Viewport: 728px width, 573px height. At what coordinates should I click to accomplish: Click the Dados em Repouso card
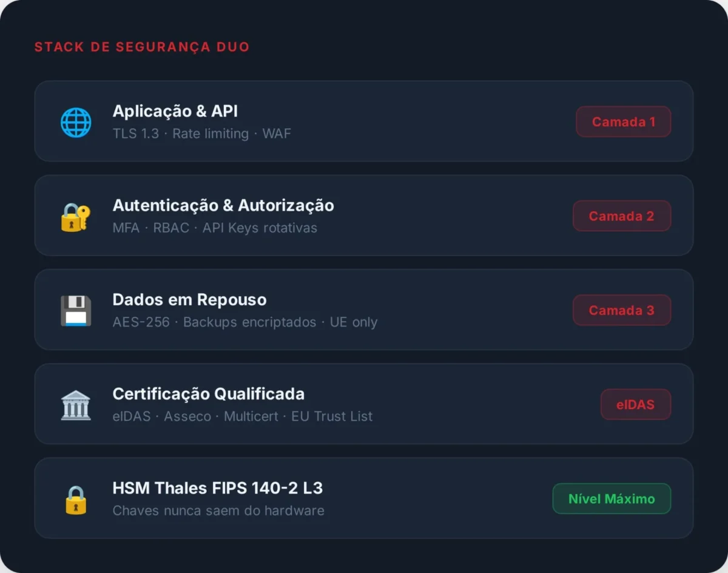[364, 310]
